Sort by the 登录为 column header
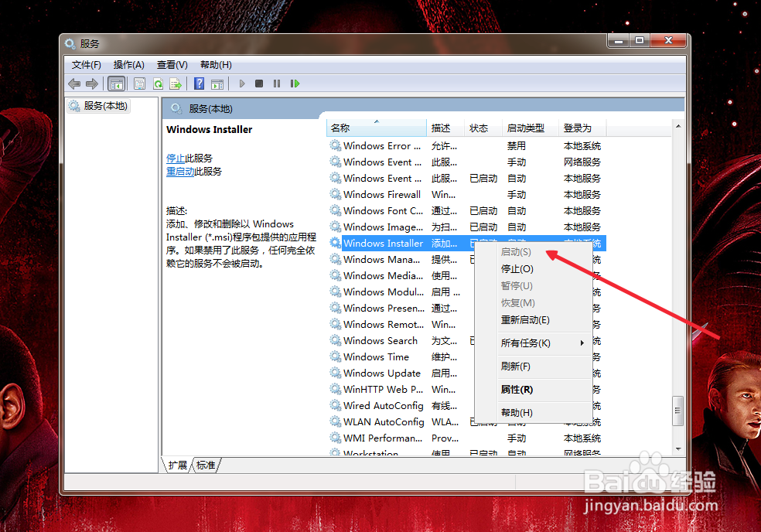 582,128
